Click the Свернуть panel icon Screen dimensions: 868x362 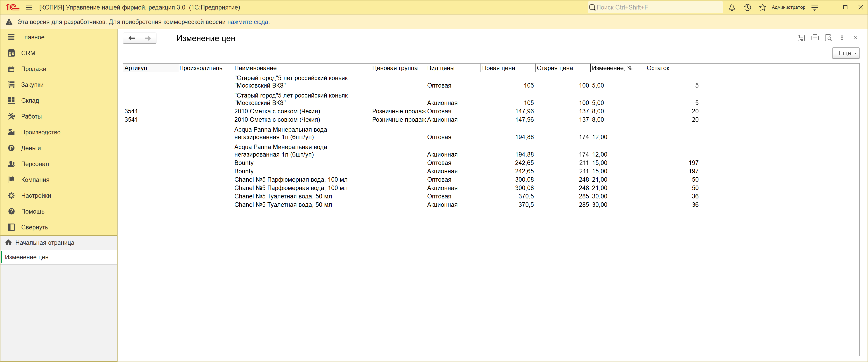[11, 227]
